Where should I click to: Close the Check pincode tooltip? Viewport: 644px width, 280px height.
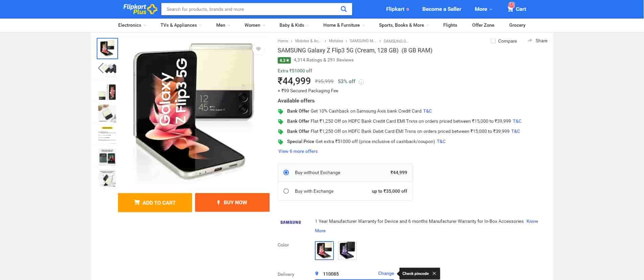tap(434, 274)
